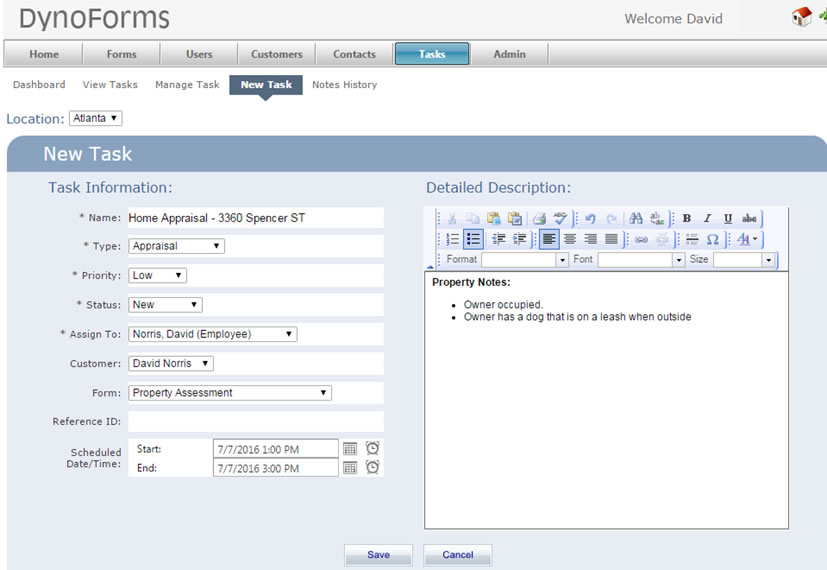Screen dimensions: 827x570
Task: Toggle left text alignment
Action: tap(549, 239)
